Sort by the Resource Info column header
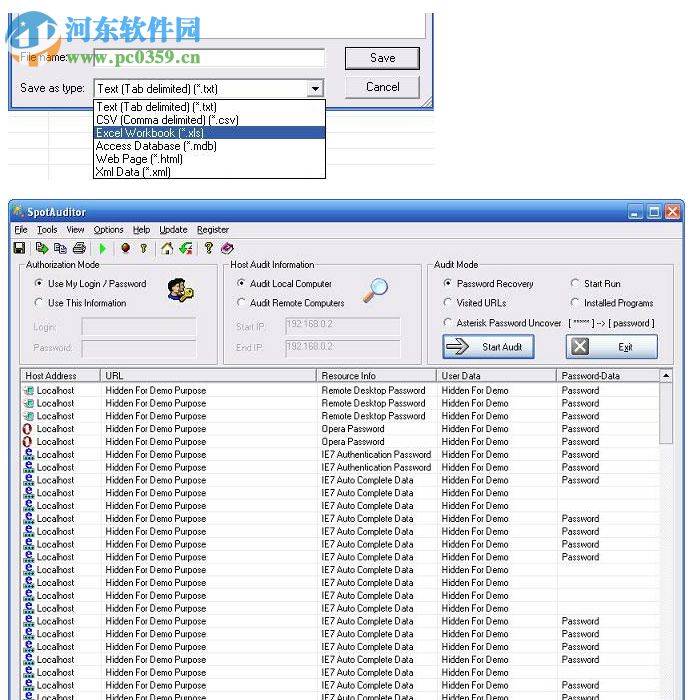Image resolution: width=688 pixels, height=700 pixels. [376, 375]
